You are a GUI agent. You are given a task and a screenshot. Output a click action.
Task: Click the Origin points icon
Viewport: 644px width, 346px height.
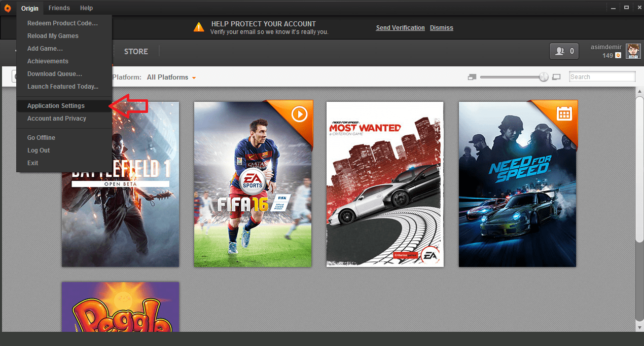click(x=618, y=56)
